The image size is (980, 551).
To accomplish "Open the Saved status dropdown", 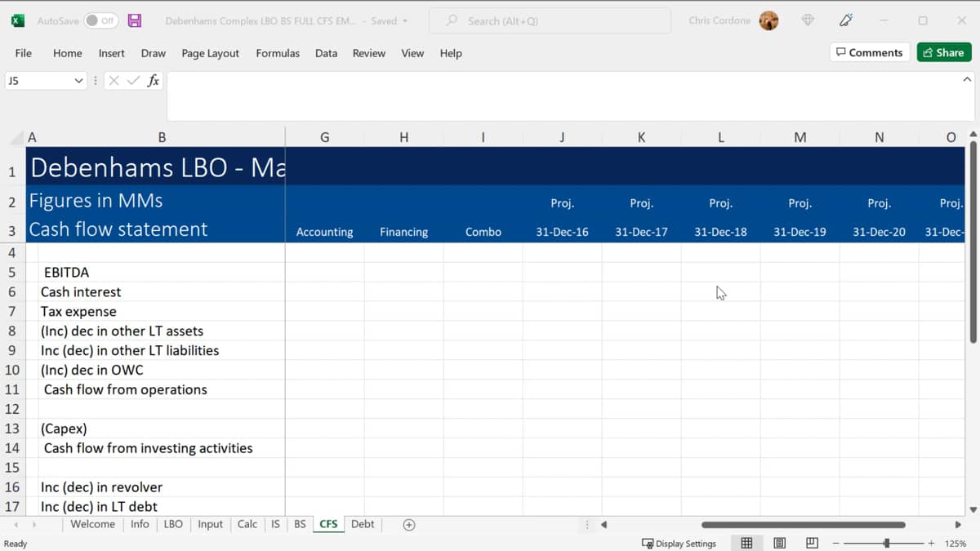I will click(389, 20).
